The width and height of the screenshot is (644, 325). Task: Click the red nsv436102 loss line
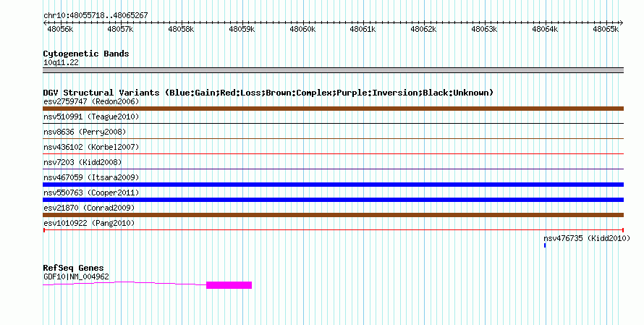(x=333, y=153)
